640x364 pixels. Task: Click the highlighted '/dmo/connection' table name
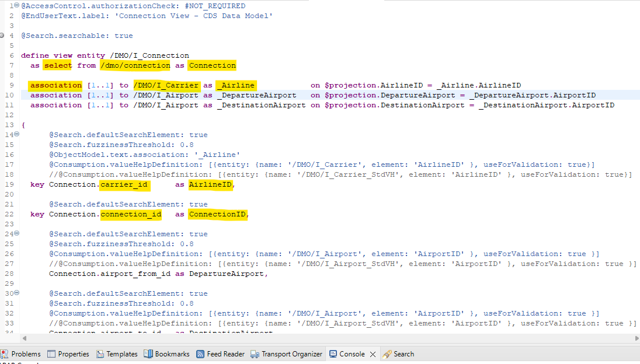pos(135,65)
